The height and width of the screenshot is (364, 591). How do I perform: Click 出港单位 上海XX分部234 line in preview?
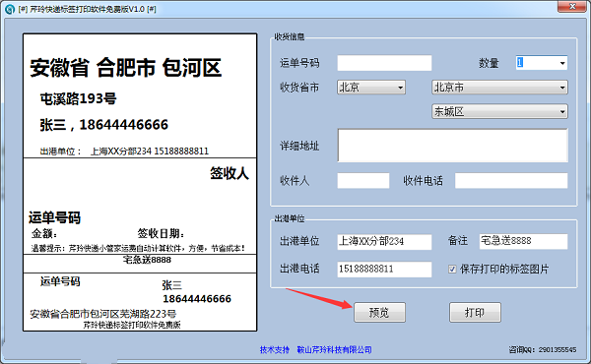[124, 152]
